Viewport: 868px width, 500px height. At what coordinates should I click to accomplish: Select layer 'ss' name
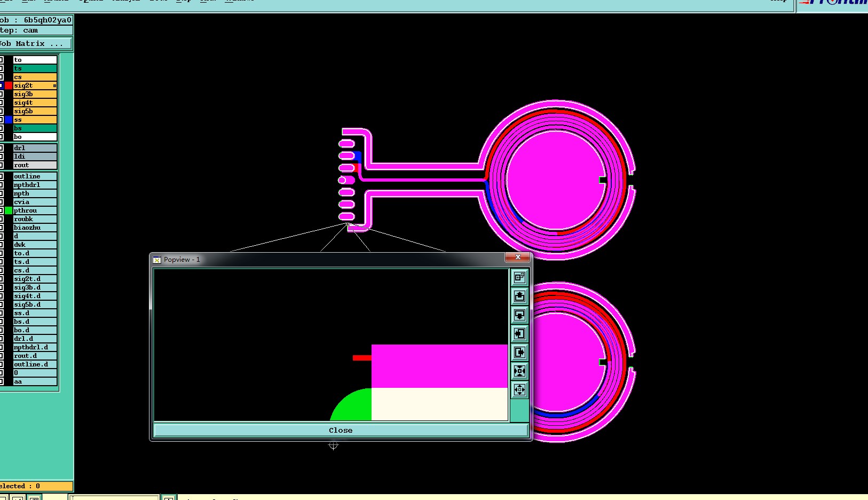35,120
